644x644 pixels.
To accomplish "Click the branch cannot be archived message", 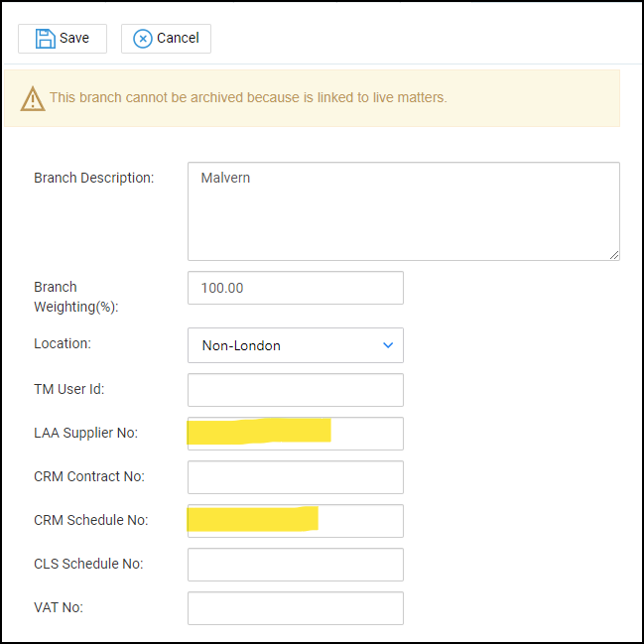I will pyautogui.click(x=248, y=97).
